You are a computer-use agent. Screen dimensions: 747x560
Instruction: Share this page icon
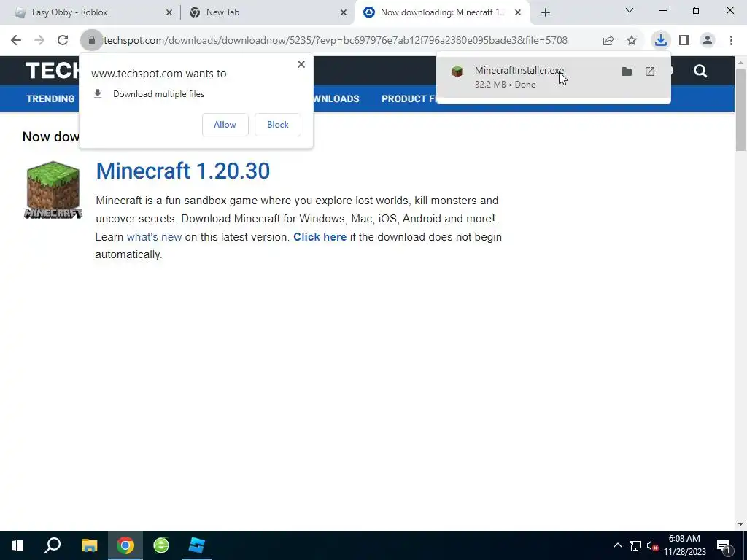(x=608, y=41)
